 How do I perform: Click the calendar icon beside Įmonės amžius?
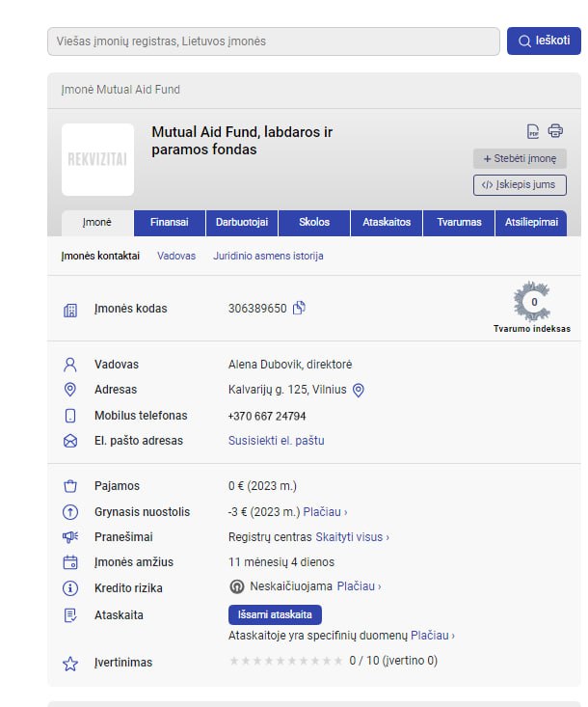70,562
